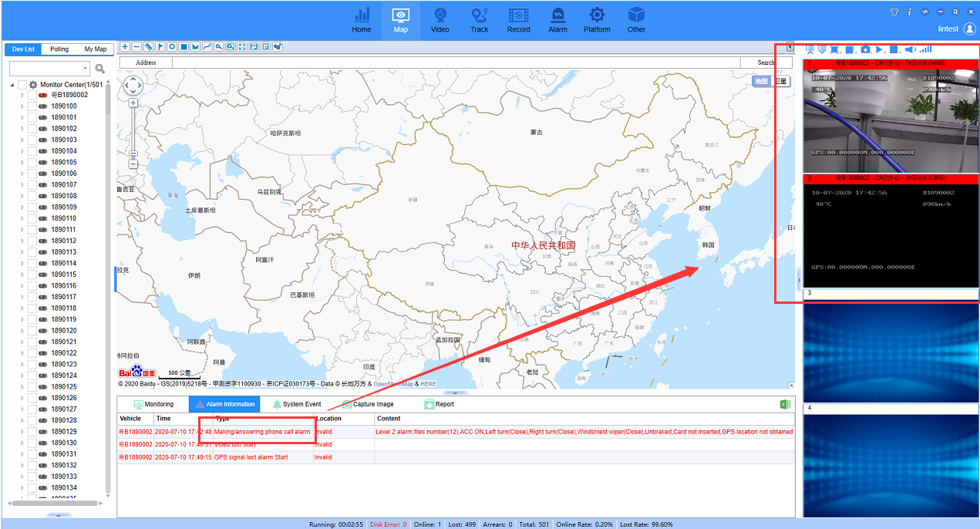Open the lintest user profile icon
Image resolution: width=980 pixels, height=529 pixels.
(969, 29)
